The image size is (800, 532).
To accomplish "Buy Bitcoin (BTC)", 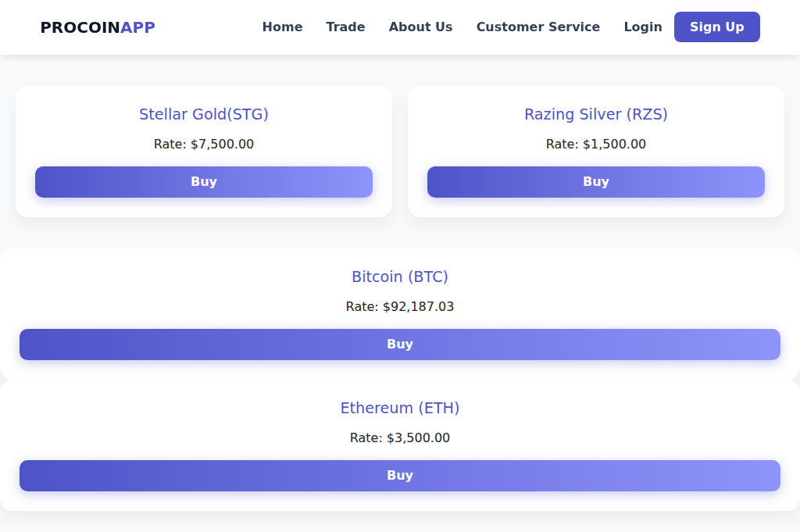I will pyautogui.click(x=400, y=344).
